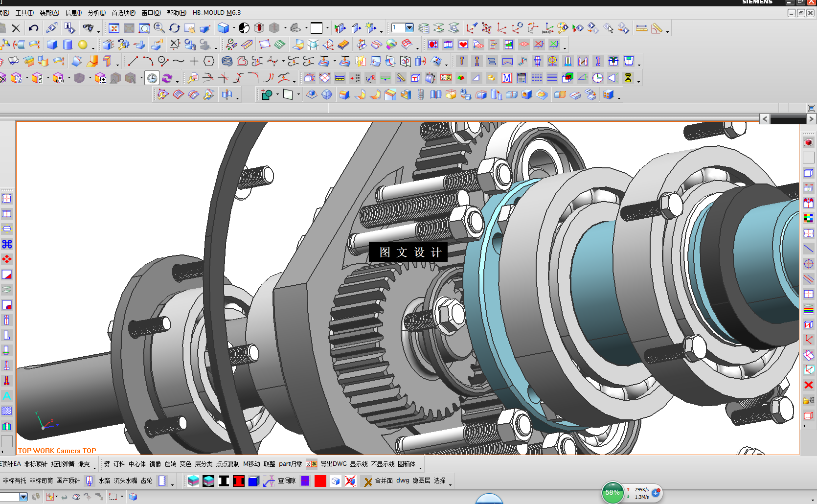Image resolution: width=817 pixels, height=504 pixels.
Task: Select the Helix spring tool
Action: pos(227,61)
